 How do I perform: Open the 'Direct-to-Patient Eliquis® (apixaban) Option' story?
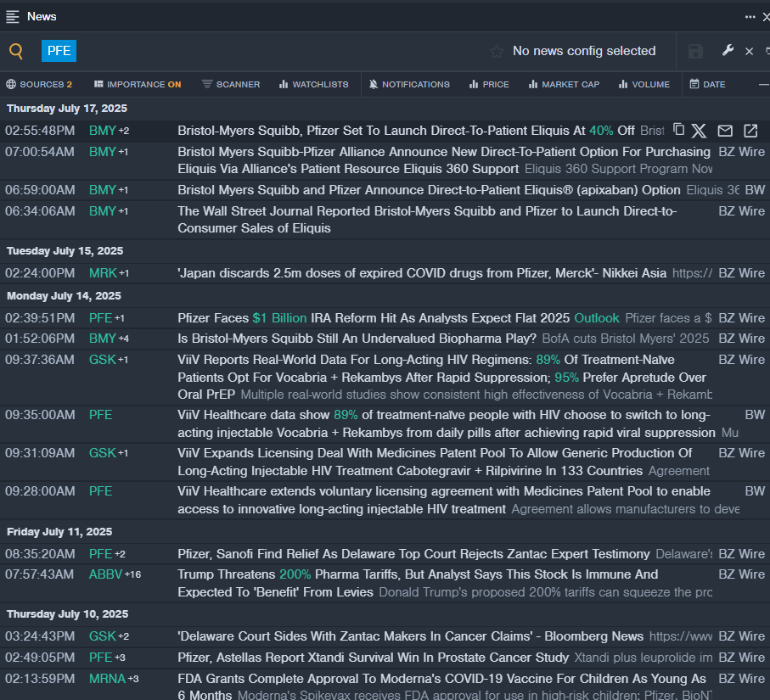pos(430,190)
